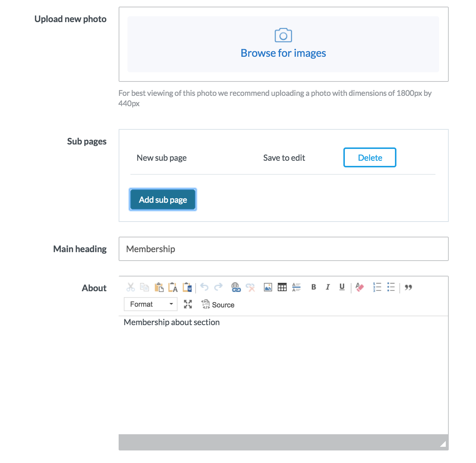
Task: Click the Add sub page button
Action: (163, 199)
